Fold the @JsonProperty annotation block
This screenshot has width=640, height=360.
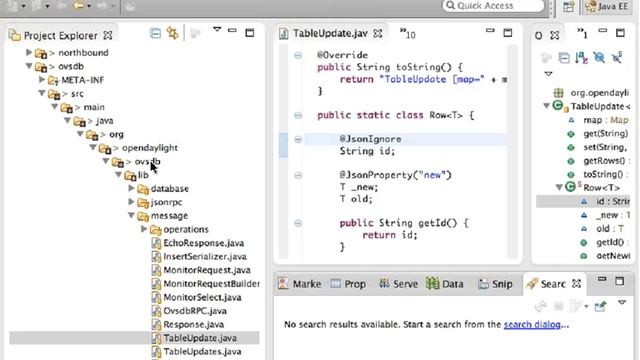[298, 176]
